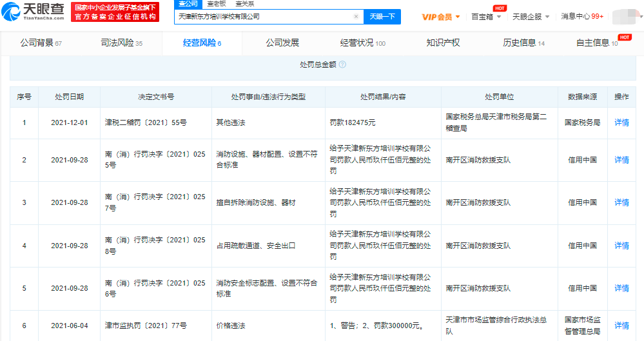Click the 决定文书号 column header

[156, 97]
